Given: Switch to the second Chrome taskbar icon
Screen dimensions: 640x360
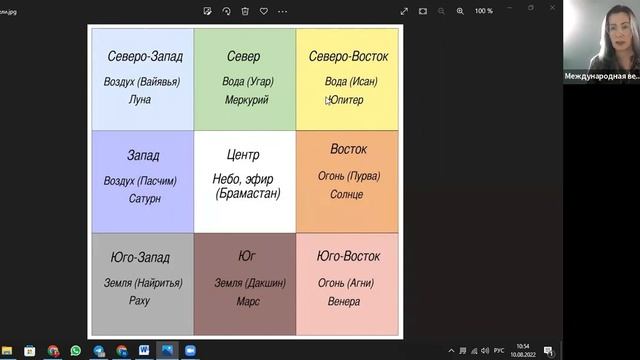Looking at the screenshot, I should 122,351.
